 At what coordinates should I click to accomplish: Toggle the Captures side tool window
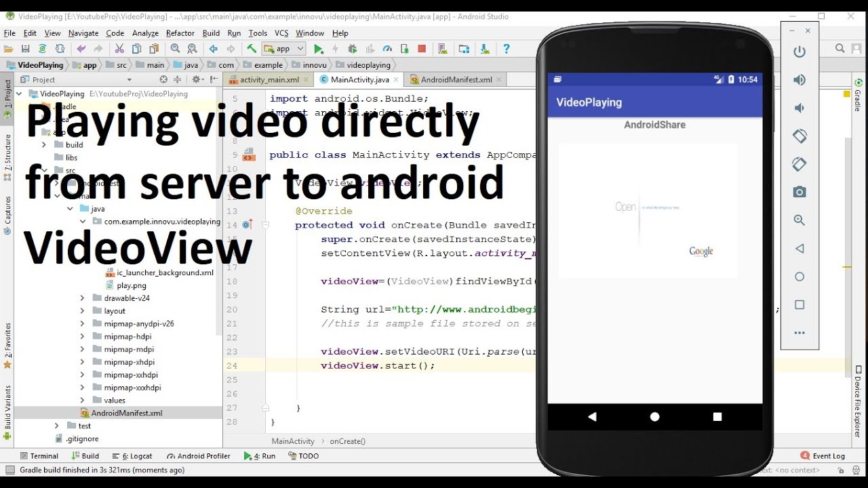(x=7, y=216)
